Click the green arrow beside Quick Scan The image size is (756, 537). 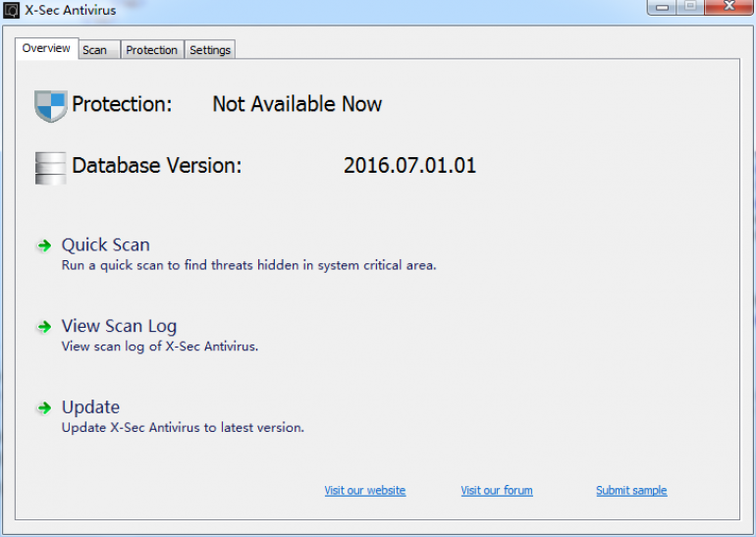tap(45, 245)
